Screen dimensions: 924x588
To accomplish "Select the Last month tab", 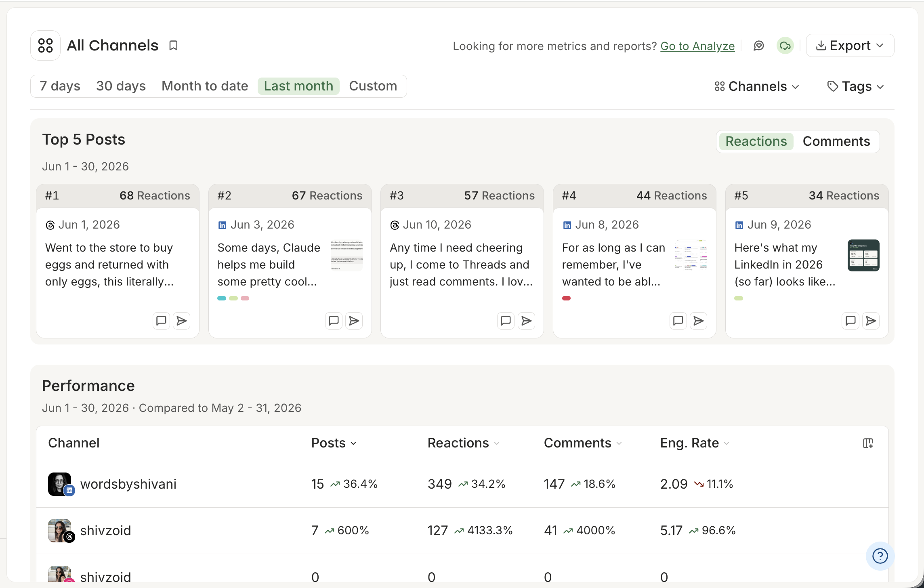I will click(x=298, y=86).
